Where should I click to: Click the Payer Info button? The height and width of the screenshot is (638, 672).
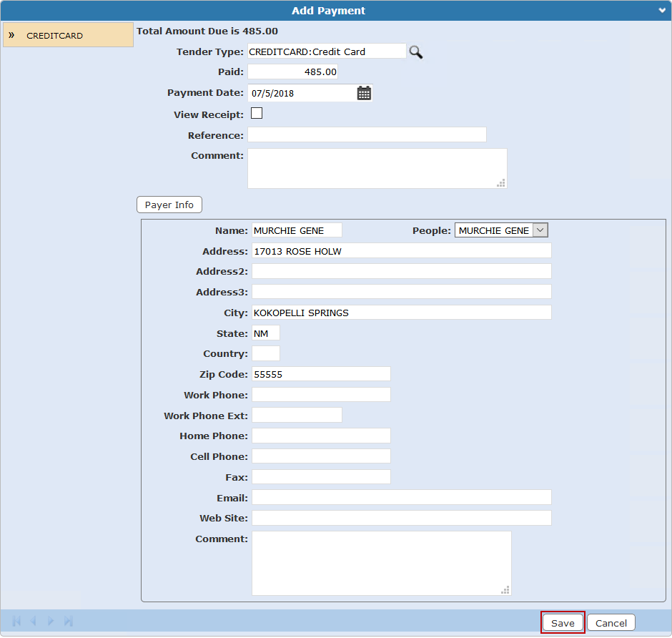pos(169,205)
